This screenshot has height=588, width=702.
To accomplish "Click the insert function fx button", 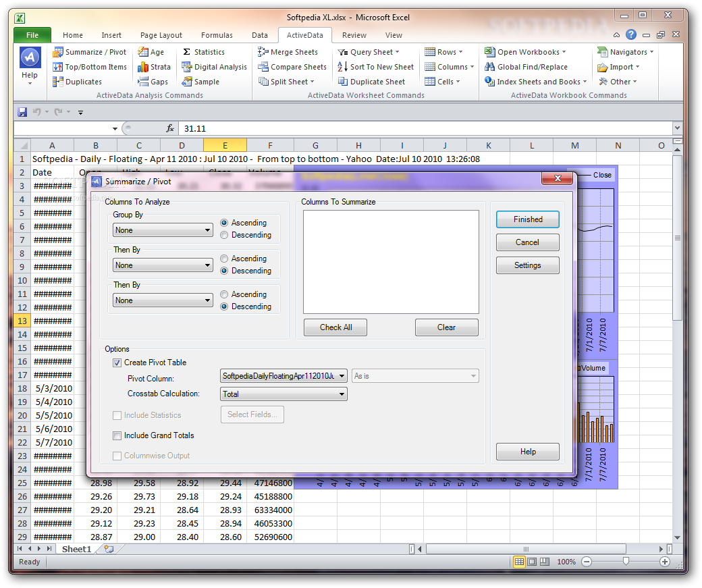I will (169, 128).
